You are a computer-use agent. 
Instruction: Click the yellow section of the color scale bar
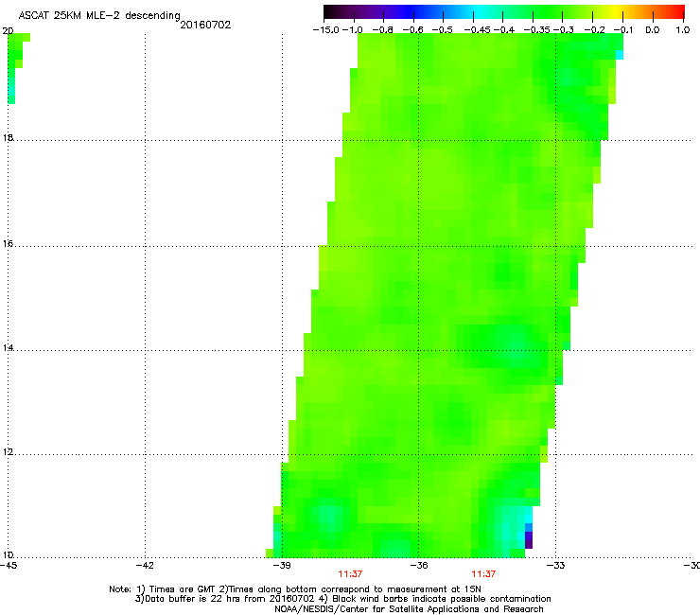click(619, 11)
